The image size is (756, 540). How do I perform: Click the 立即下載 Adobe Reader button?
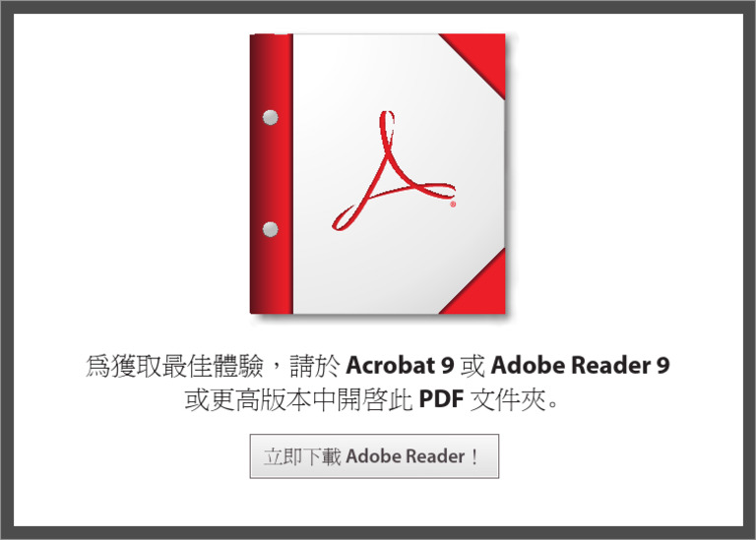coord(374,456)
